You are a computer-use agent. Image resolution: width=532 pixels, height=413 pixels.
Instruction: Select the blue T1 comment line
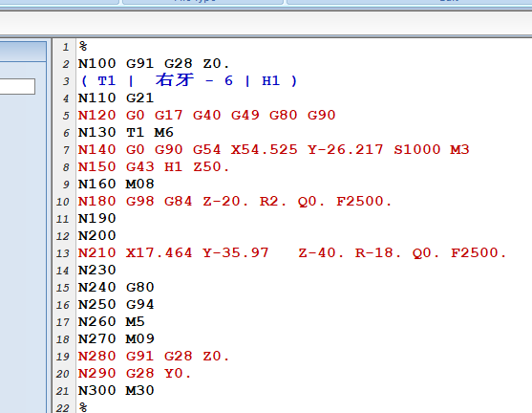189,81
